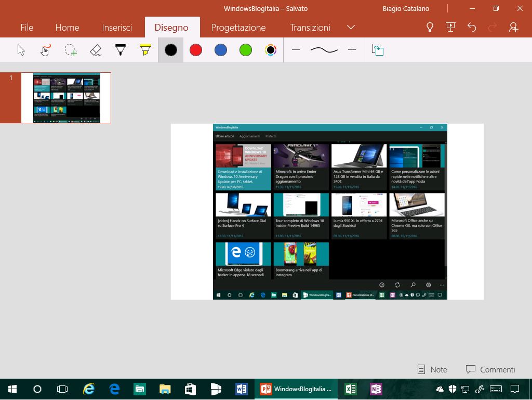Select the eraser tool
Viewport: 532px width, 400px height.
[96, 50]
